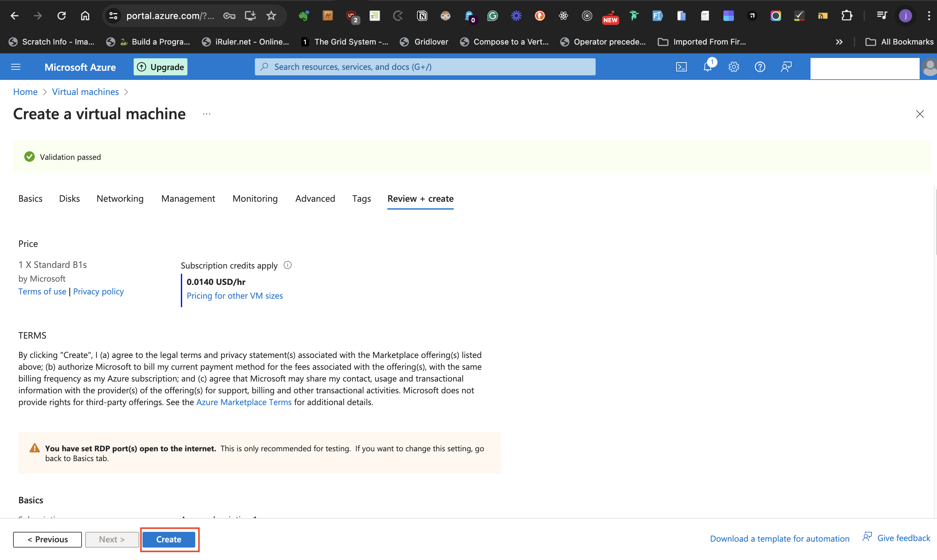937x560 pixels.
Task: Switch to the Disks tab
Action: tap(69, 198)
